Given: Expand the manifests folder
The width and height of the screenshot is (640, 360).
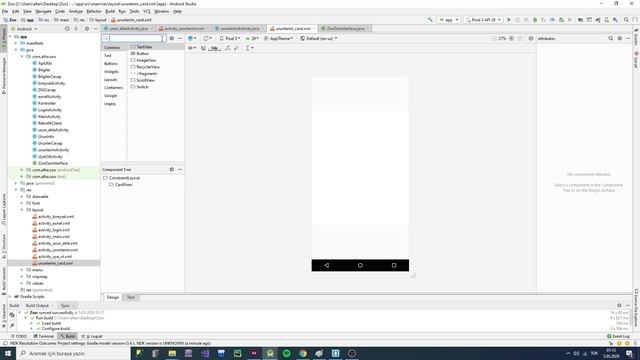Looking at the screenshot, I should 16,43.
